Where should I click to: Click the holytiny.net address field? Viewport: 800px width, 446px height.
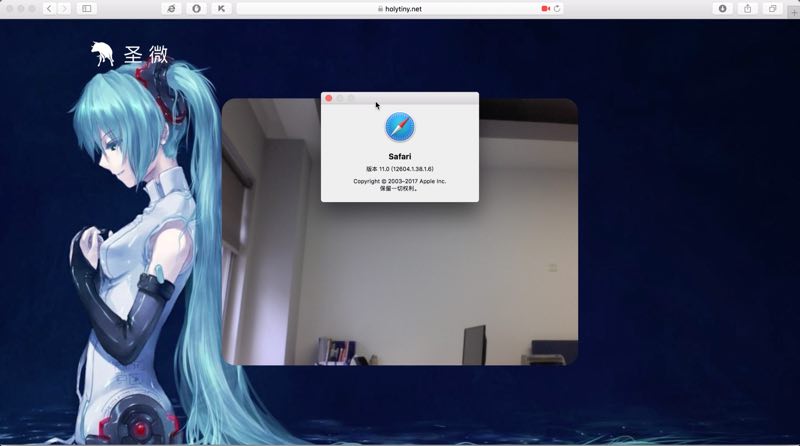click(400, 9)
